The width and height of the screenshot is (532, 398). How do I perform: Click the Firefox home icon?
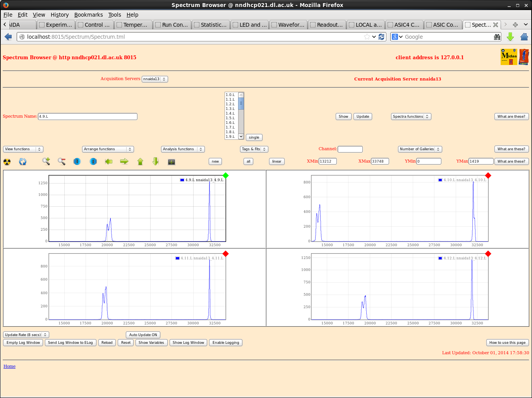524,37
